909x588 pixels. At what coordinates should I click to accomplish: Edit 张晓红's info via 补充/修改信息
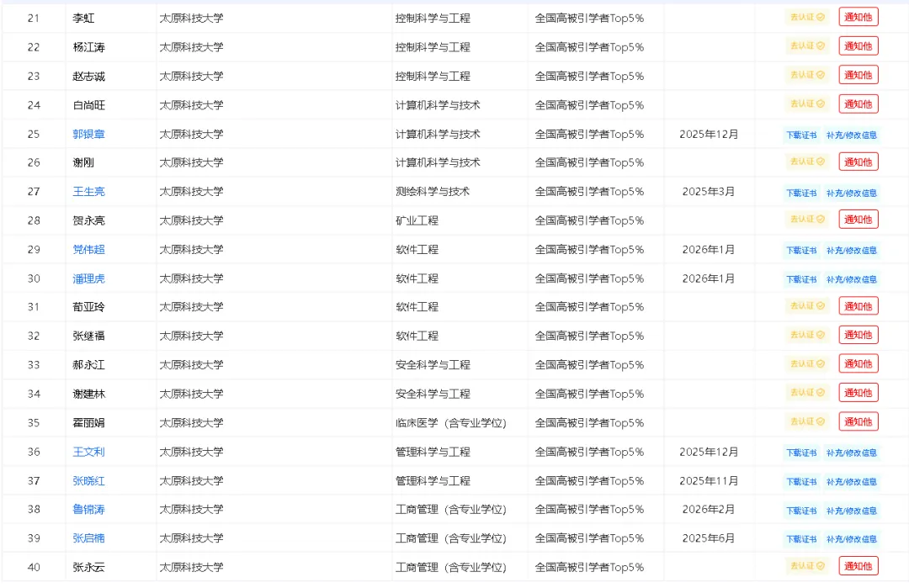point(851,481)
